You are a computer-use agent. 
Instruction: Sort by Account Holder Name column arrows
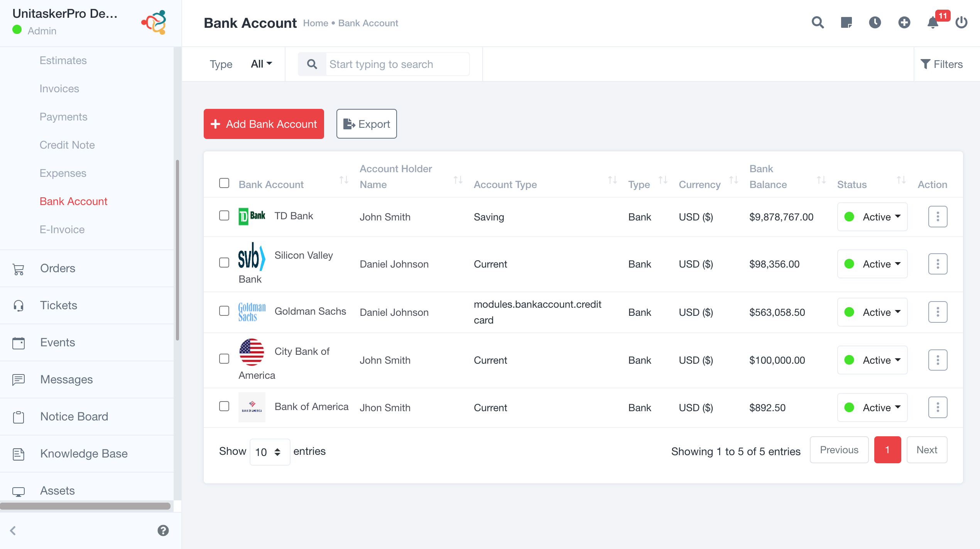pyautogui.click(x=458, y=180)
